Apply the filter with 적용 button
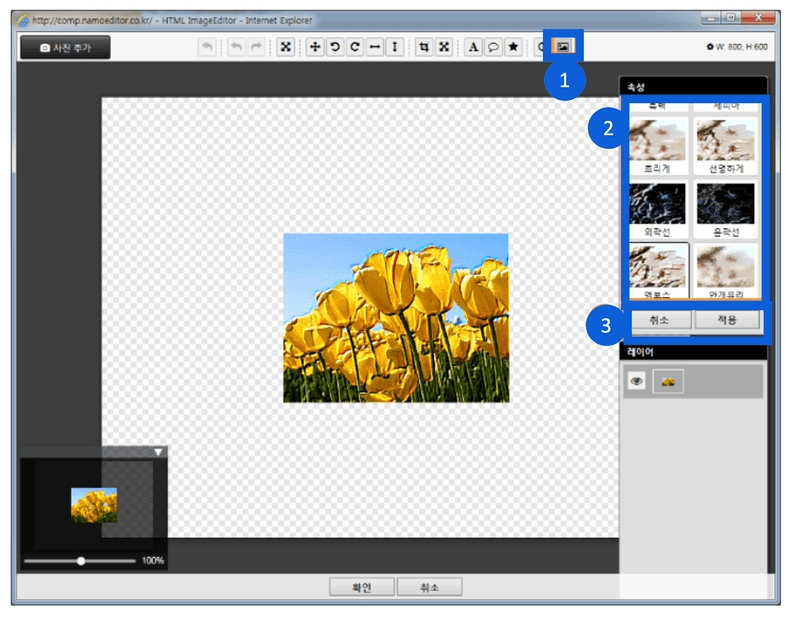This screenshot has height=620, width=800. [727, 321]
